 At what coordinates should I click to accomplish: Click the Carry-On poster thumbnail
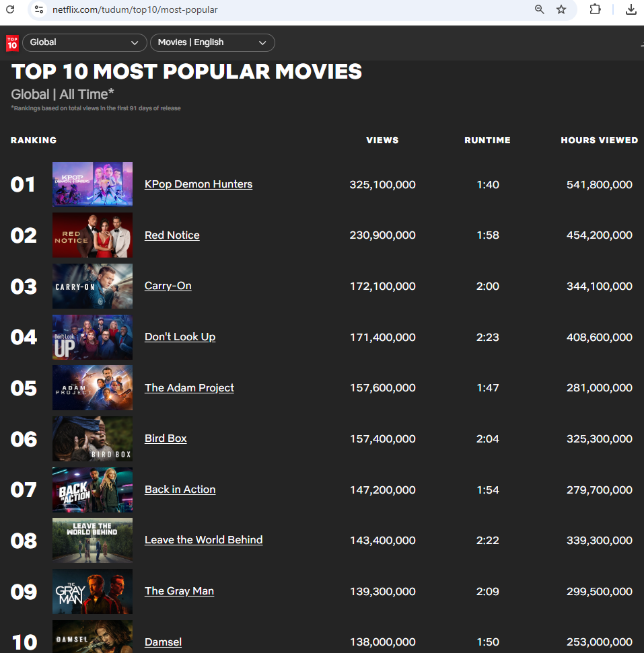click(x=93, y=286)
